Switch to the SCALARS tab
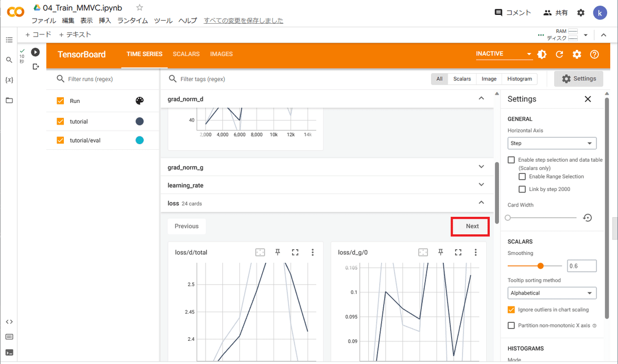Image resolution: width=618 pixels, height=364 pixels. click(x=186, y=54)
